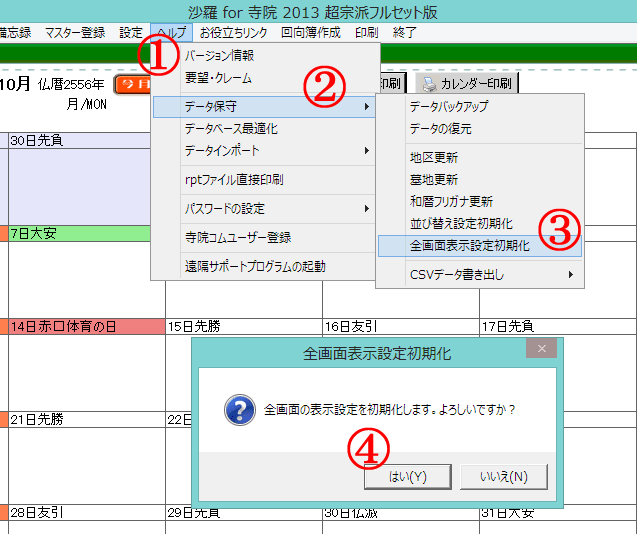Expand the データ保守 submenu

click(263, 105)
